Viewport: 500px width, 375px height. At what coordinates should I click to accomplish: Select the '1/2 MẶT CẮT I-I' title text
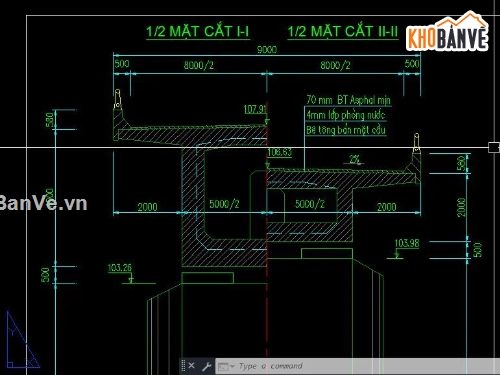click(198, 32)
